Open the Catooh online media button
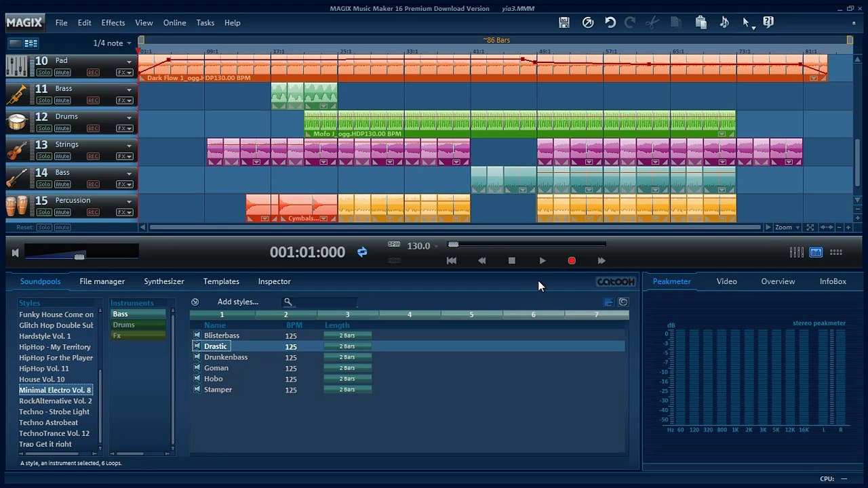Screen dimensions: 868x488 click(x=616, y=281)
